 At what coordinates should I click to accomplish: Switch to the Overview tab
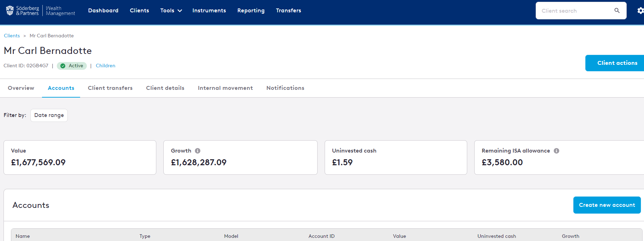tap(21, 88)
